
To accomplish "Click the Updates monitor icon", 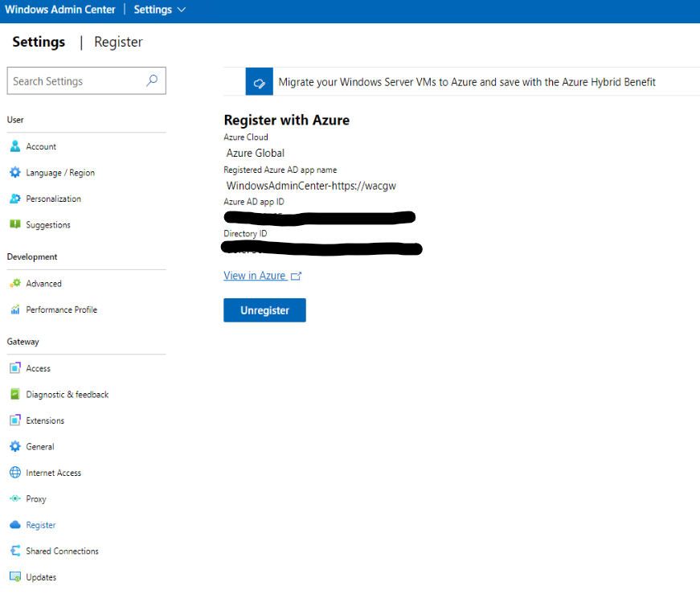I will tap(14, 577).
